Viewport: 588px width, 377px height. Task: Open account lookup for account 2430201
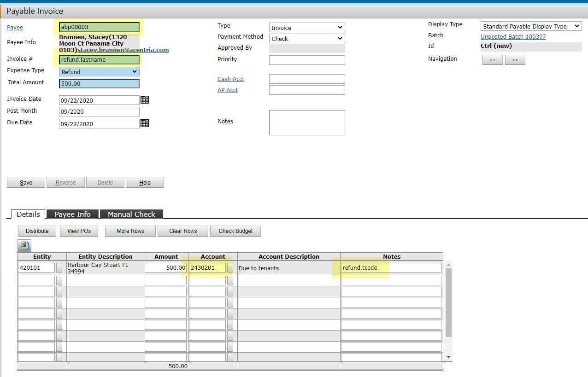(230, 268)
